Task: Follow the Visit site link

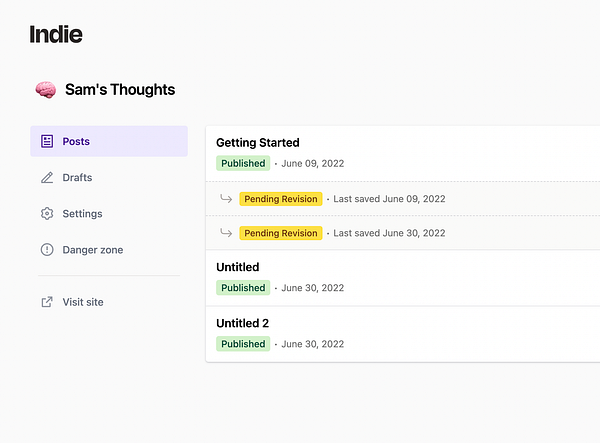Action: tap(82, 302)
